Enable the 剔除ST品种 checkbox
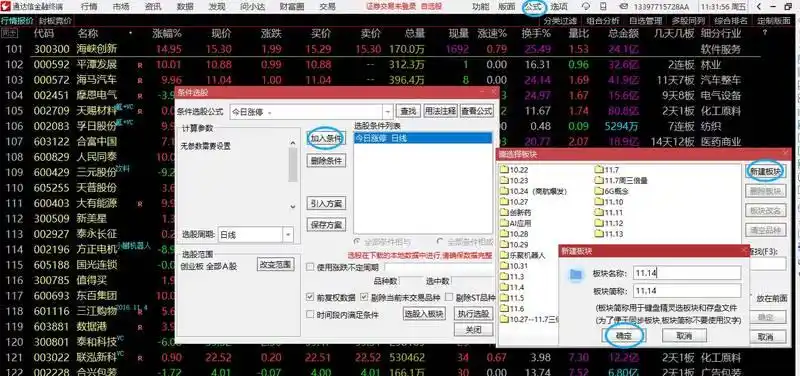 point(449,297)
